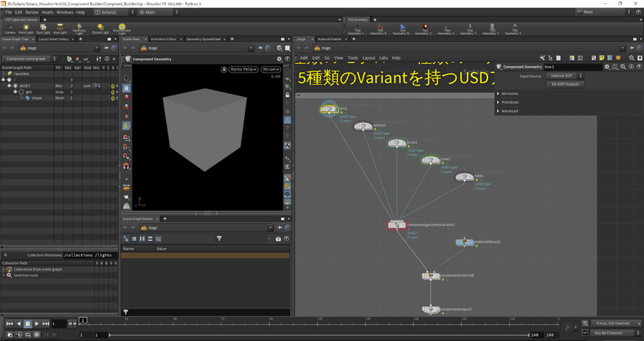The image size is (644, 341).
Task: Choose the viewport select arrow tool
Action: click(127, 79)
